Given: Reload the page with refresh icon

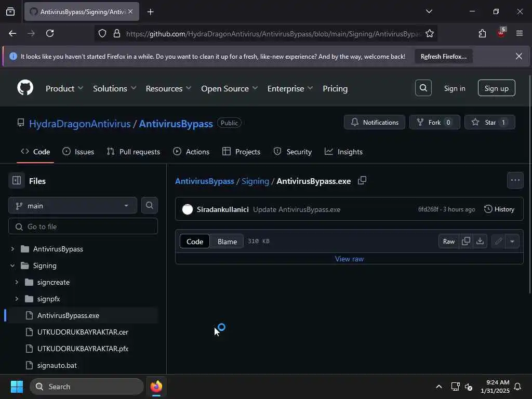Looking at the screenshot, I should click(x=50, y=33).
